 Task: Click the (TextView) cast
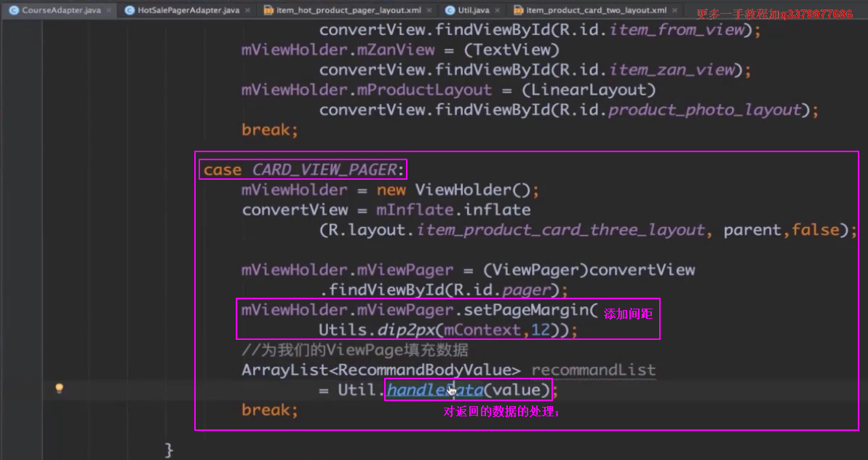(x=511, y=49)
